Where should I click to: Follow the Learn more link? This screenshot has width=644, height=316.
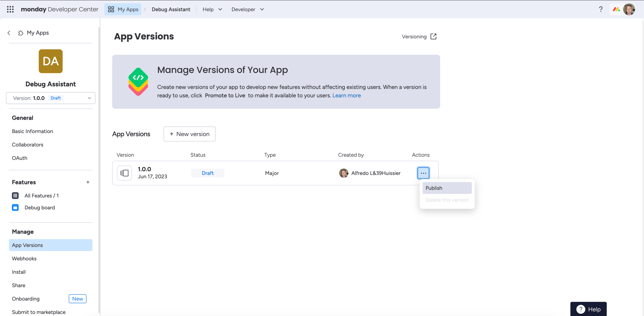pyautogui.click(x=346, y=96)
